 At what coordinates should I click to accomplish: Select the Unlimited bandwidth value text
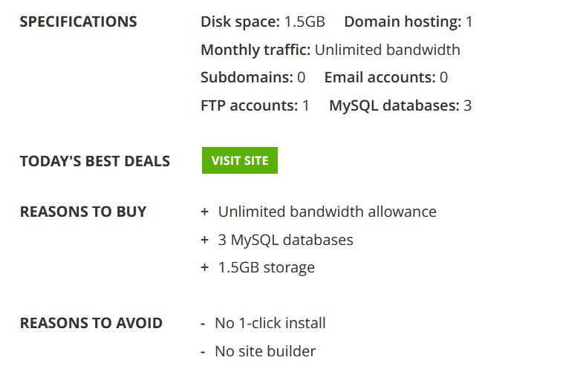click(388, 50)
